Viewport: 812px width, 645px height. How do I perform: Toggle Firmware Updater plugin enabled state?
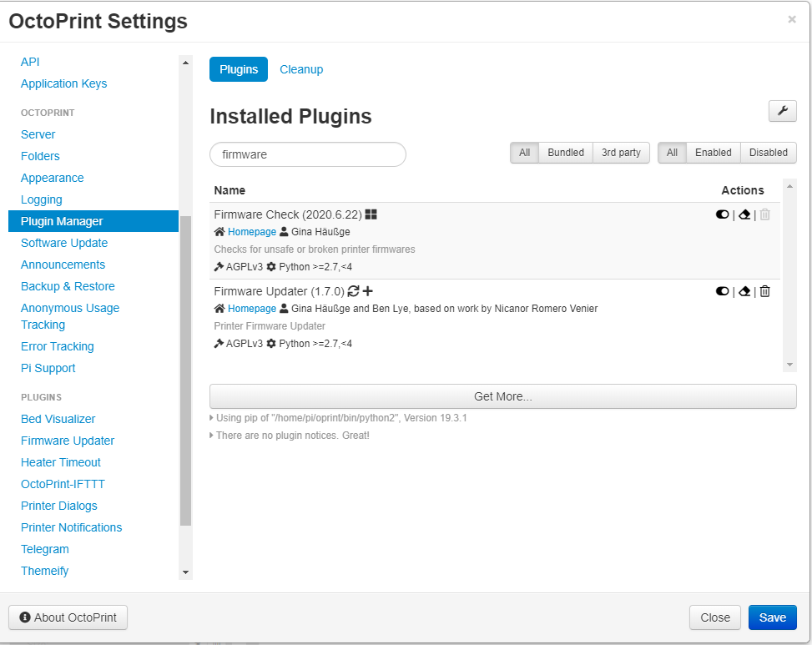(722, 291)
